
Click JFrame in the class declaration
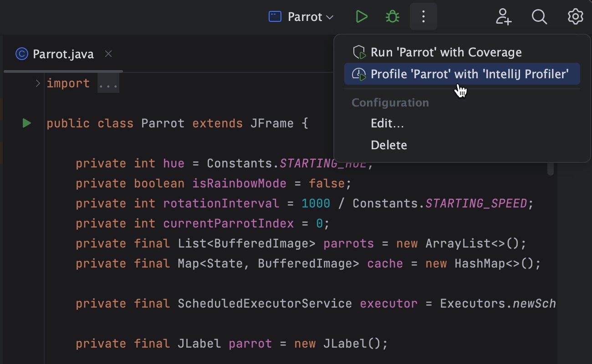click(272, 123)
